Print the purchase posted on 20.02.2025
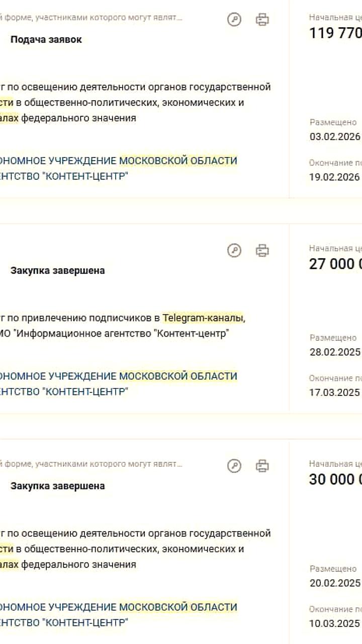362x644 pixels. point(261,465)
